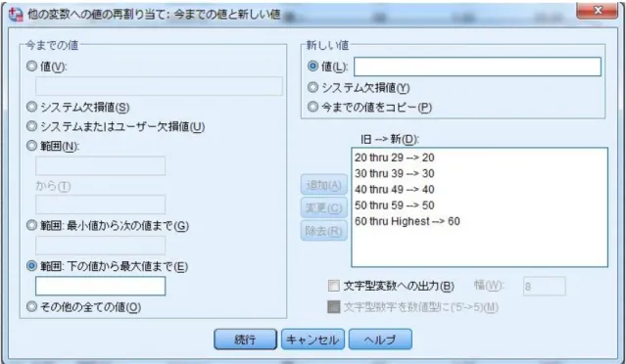Click the first 範囲(N) range input field
Viewport: 626px width, 364px height.
101,165
